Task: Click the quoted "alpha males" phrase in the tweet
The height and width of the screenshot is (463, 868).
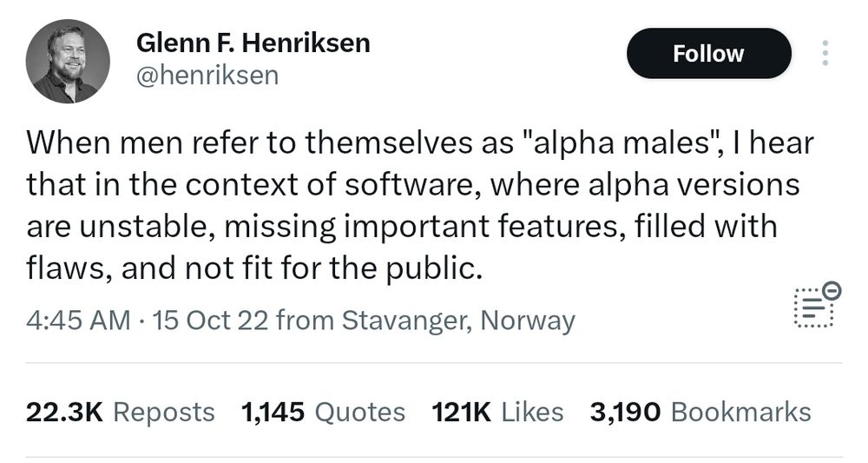Action: point(621,143)
